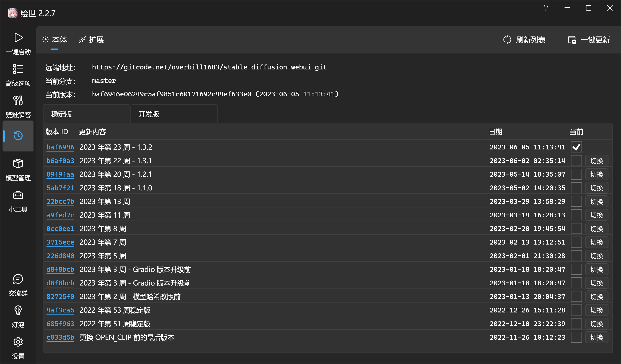Click the 一键启动 play icon
The image size is (621, 364).
coord(18,38)
